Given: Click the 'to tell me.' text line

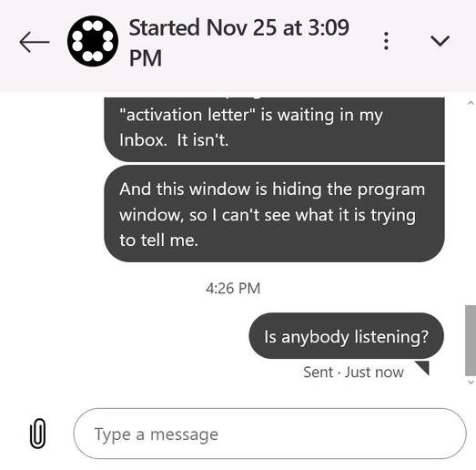Looking at the screenshot, I should [x=158, y=240].
